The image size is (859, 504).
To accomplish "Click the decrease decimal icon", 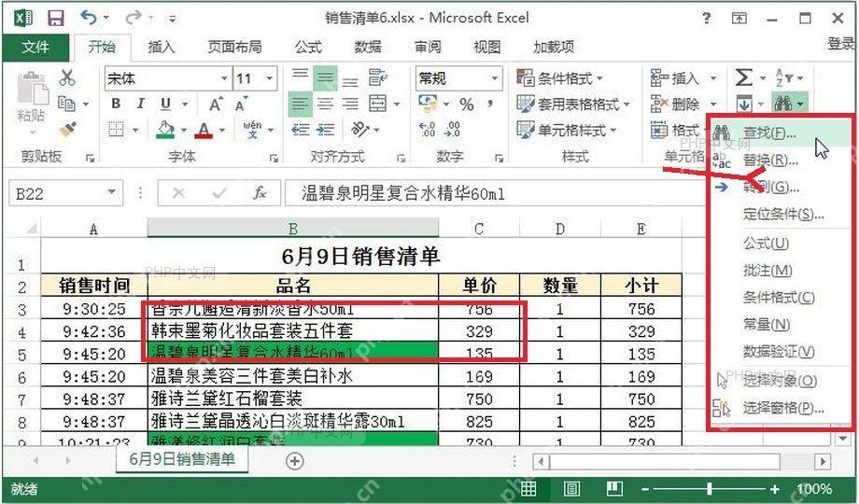I will point(453,130).
